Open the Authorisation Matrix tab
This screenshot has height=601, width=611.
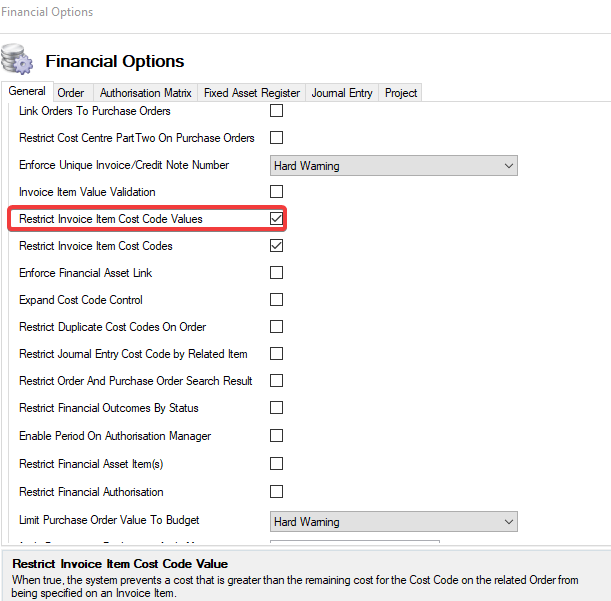pyautogui.click(x=145, y=93)
